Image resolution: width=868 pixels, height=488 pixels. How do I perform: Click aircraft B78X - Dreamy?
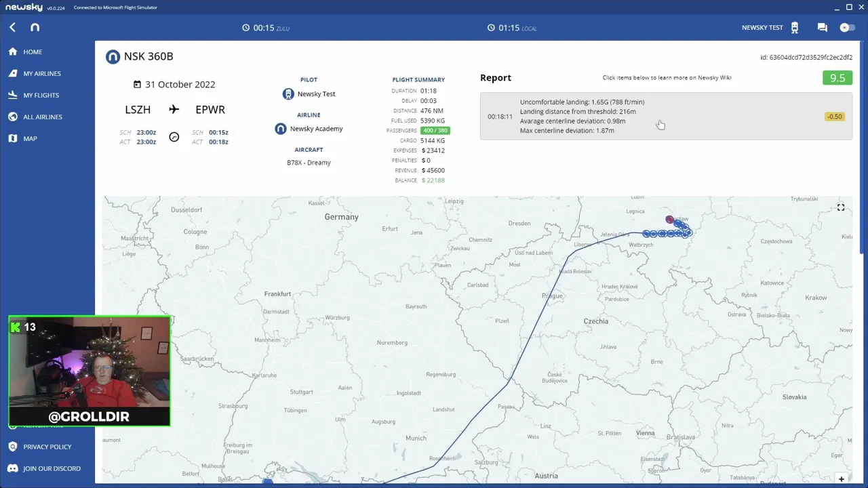309,163
